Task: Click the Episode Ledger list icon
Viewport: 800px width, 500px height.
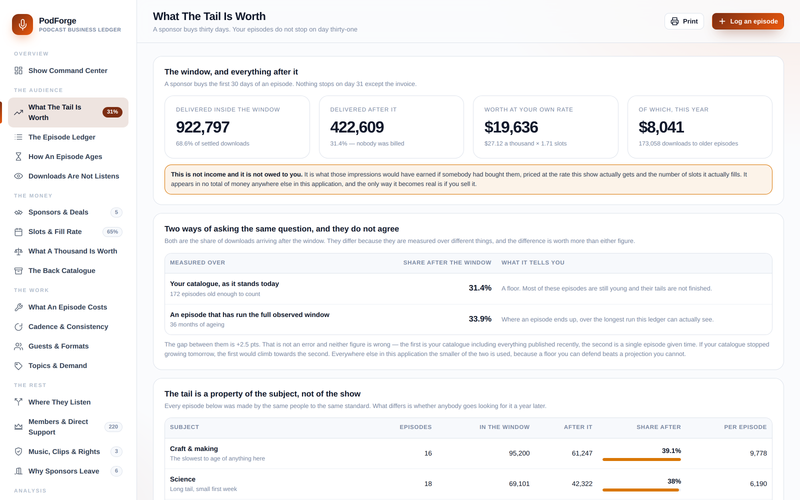Action: click(18, 137)
